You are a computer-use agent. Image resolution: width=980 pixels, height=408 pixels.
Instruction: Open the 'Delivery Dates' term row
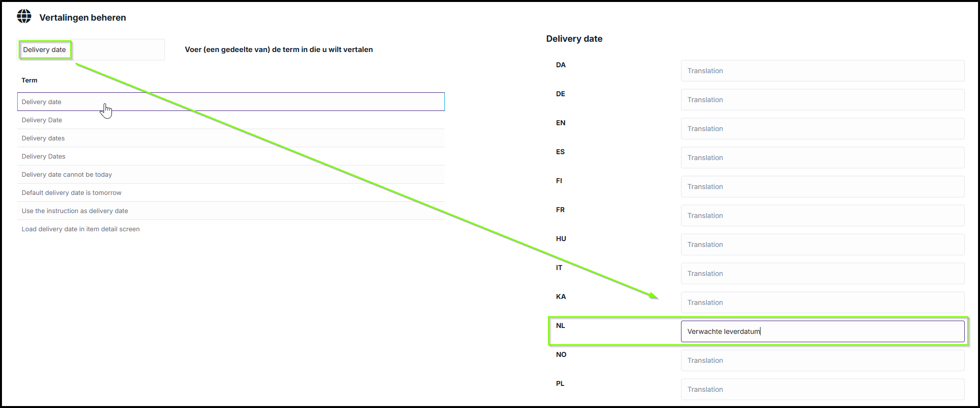point(231,156)
